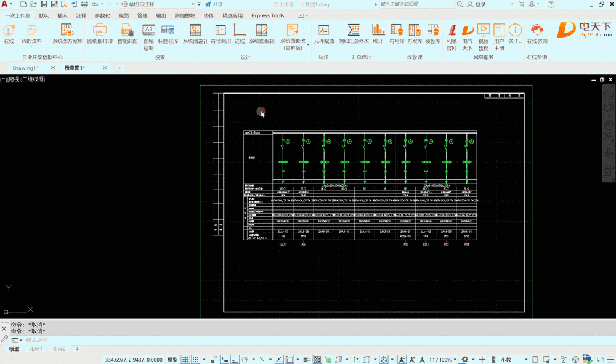Expand the 草图与注释 workspace dropdown
Image resolution: width=616 pixels, height=364 pixels.
pyautogui.click(x=192, y=4)
